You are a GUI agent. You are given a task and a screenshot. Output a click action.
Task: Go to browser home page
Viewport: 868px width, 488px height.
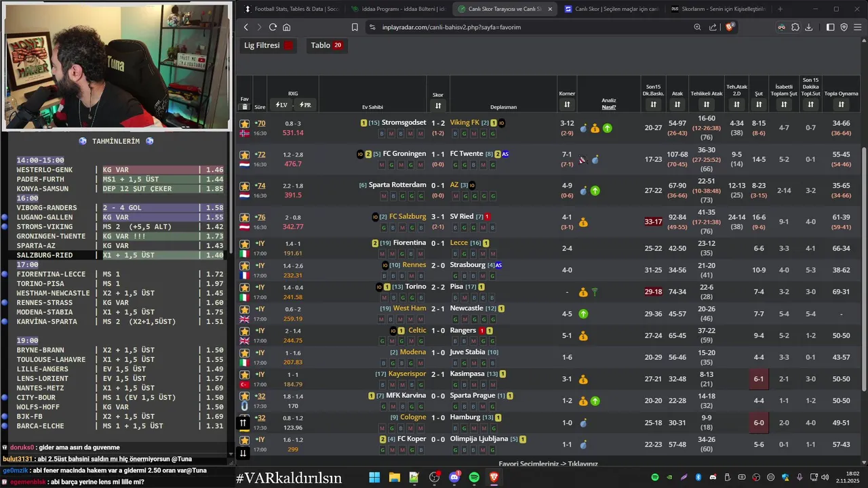click(x=286, y=27)
